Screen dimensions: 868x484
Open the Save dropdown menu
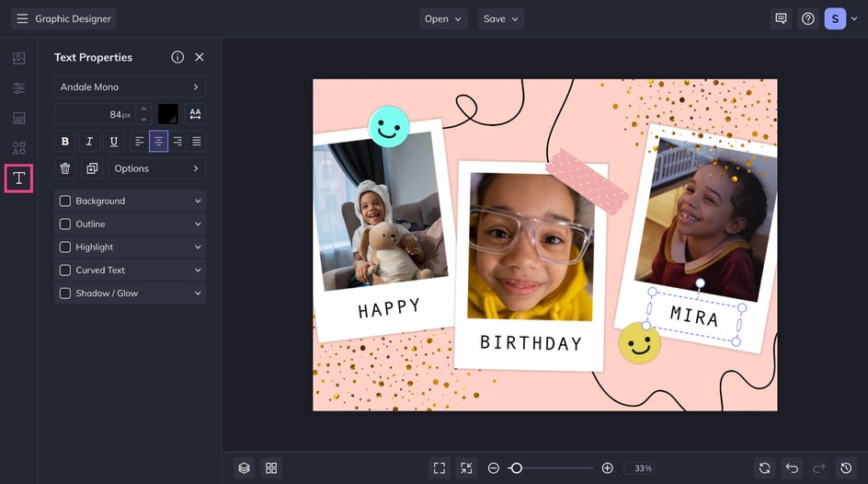point(501,18)
